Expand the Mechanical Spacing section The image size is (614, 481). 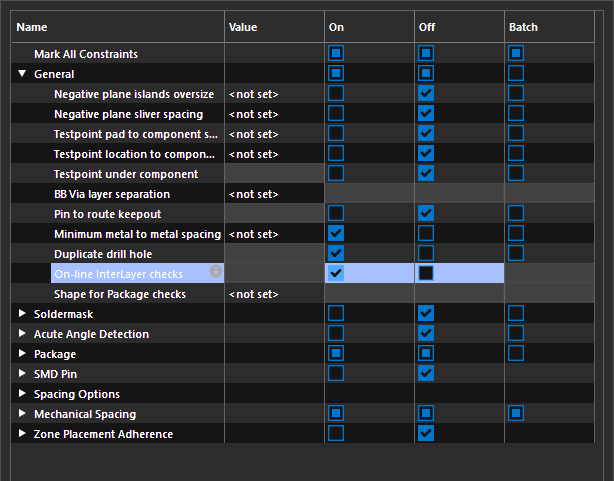point(22,413)
